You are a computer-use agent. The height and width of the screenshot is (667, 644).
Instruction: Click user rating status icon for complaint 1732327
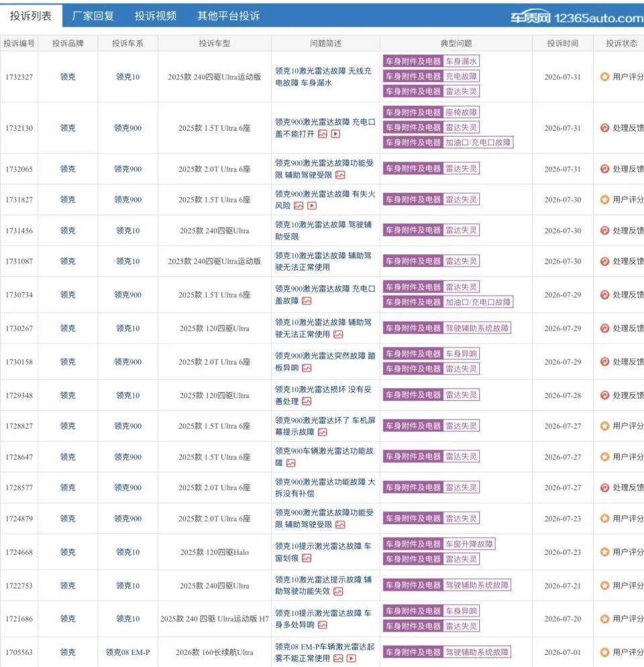tap(604, 76)
